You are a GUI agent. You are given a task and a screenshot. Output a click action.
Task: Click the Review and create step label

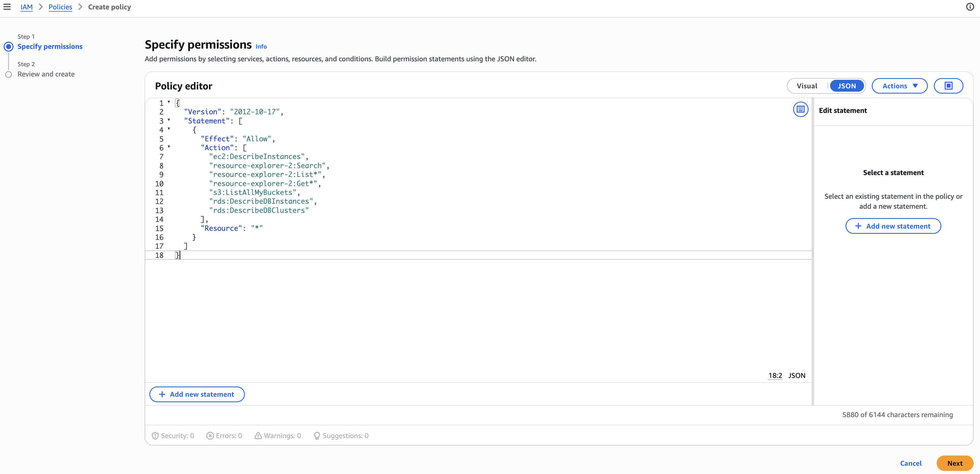click(x=46, y=74)
